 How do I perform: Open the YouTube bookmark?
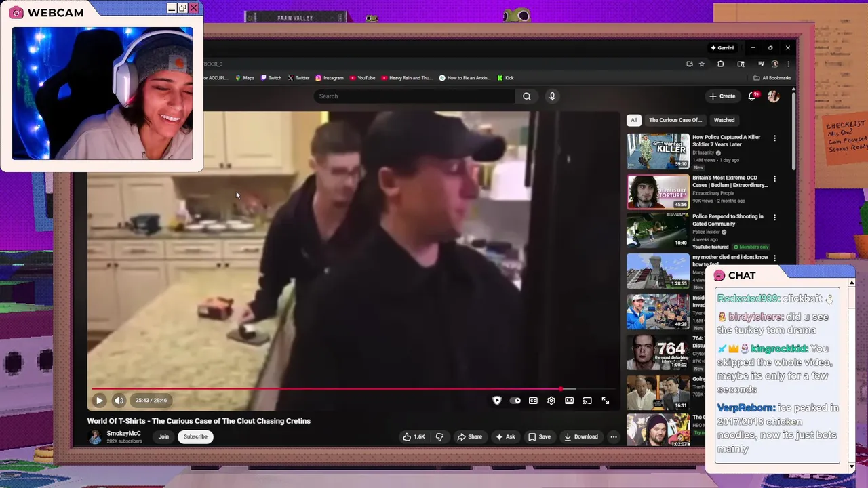point(363,78)
